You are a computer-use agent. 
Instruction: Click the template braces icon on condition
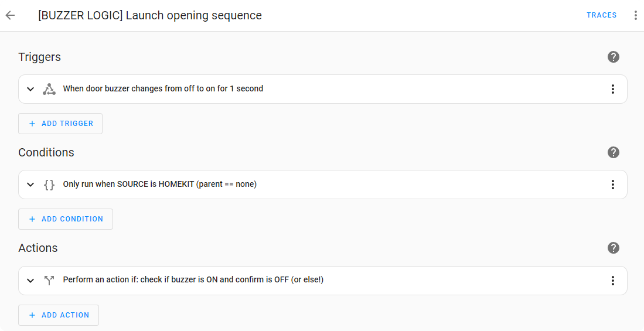coord(49,185)
